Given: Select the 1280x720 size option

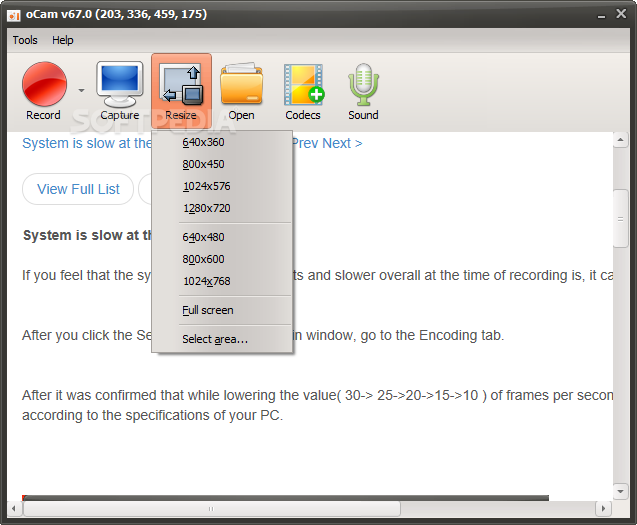Looking at the screenshot, I should point(222,208).
